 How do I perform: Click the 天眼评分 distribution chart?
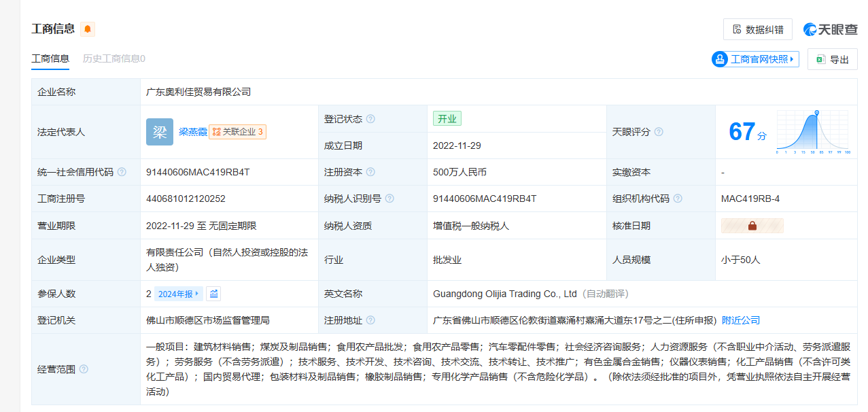tap(813, 132)
